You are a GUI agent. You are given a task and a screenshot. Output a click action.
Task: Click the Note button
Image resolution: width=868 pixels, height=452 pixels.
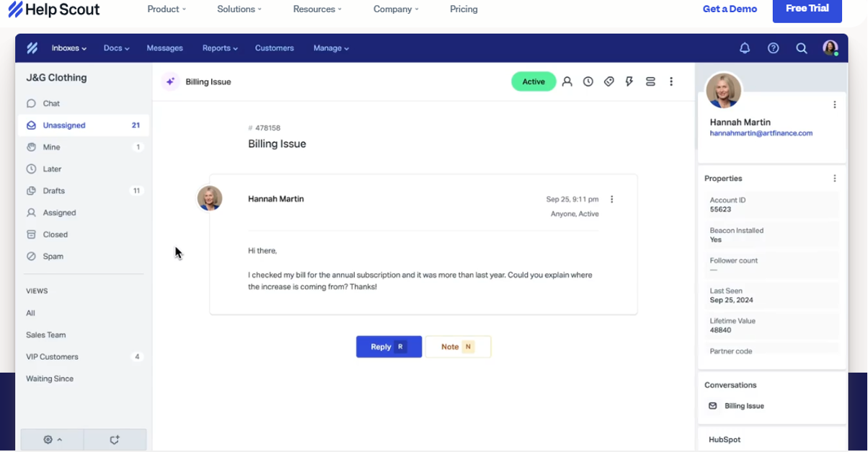(458, 347)
